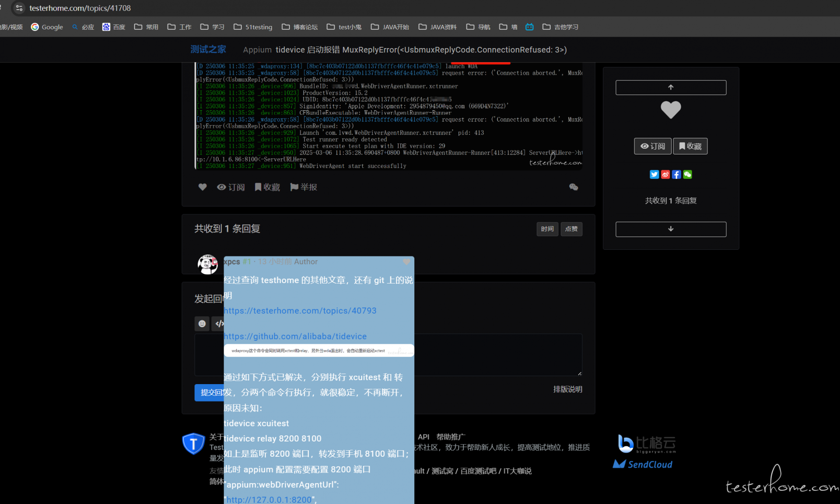The height and width of the screenshot is (504, 840).
Task: Open the 吉他学习 bookmark folder
Action: [560, 27]
